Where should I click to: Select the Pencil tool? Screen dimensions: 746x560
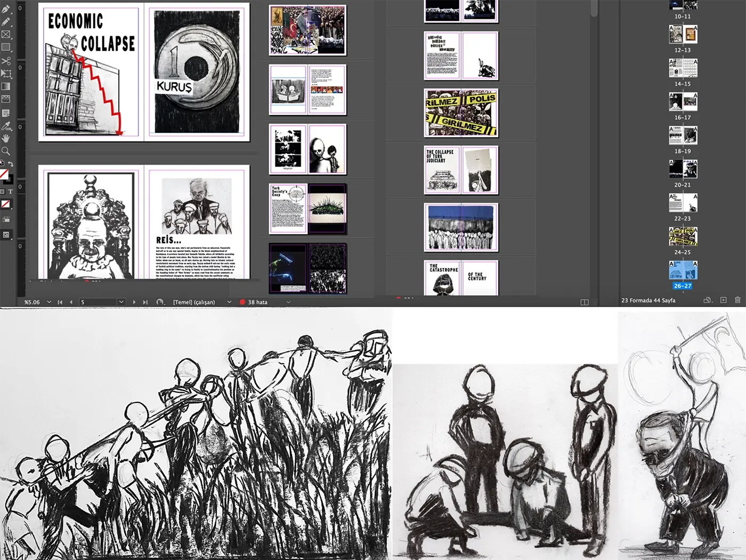point(6,22)
